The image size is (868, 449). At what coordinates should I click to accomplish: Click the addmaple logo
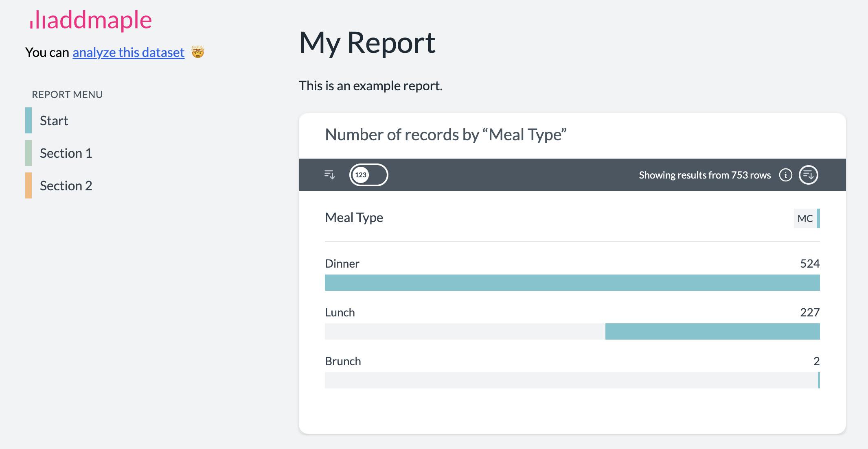coord(91,20)
